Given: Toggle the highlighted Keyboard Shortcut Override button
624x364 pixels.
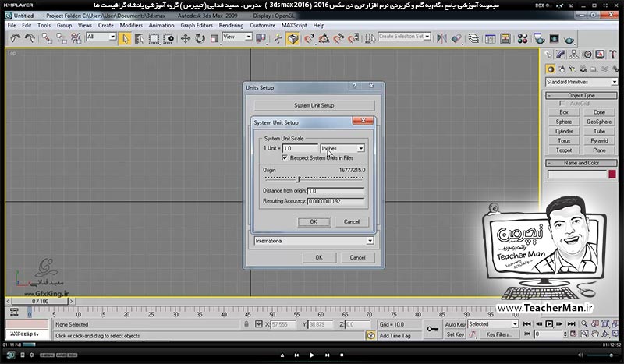Looking at the screenshot, I should click(x=293, y=39).
